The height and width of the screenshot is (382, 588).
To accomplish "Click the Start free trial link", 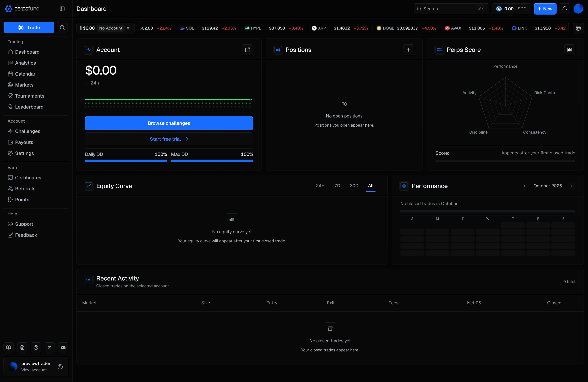I will click(169, 139).
